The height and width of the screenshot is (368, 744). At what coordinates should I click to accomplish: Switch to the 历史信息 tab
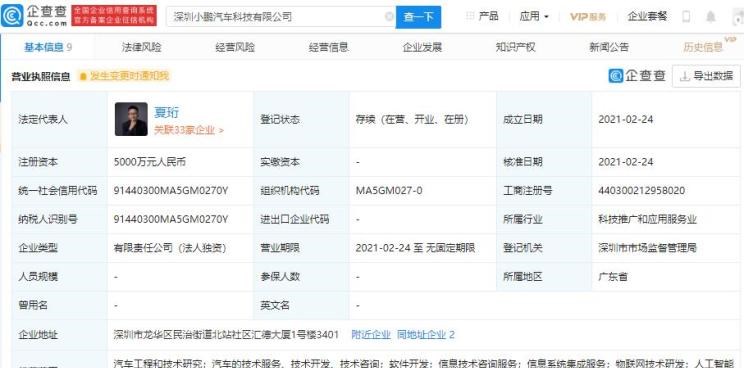(x=703, y=47)
